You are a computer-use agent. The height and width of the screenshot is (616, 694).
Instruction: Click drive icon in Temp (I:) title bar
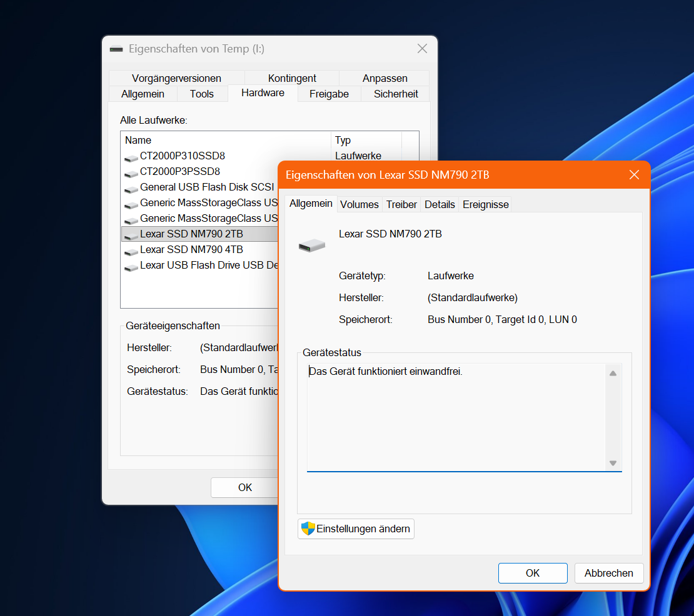coord(116,49)
